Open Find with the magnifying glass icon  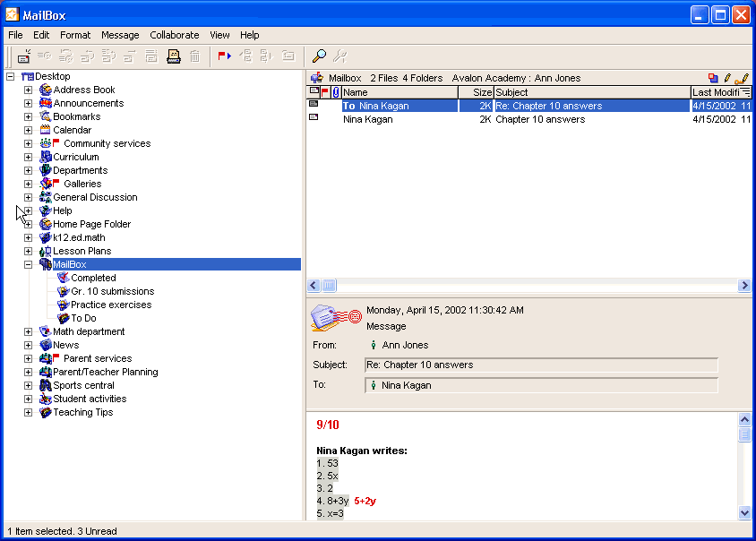tap(319, 56)
